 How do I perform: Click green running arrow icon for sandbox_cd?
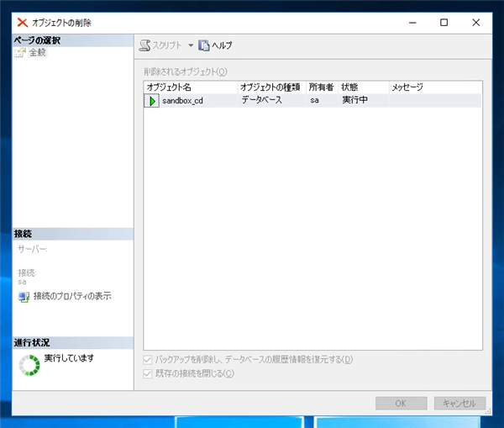152,101
